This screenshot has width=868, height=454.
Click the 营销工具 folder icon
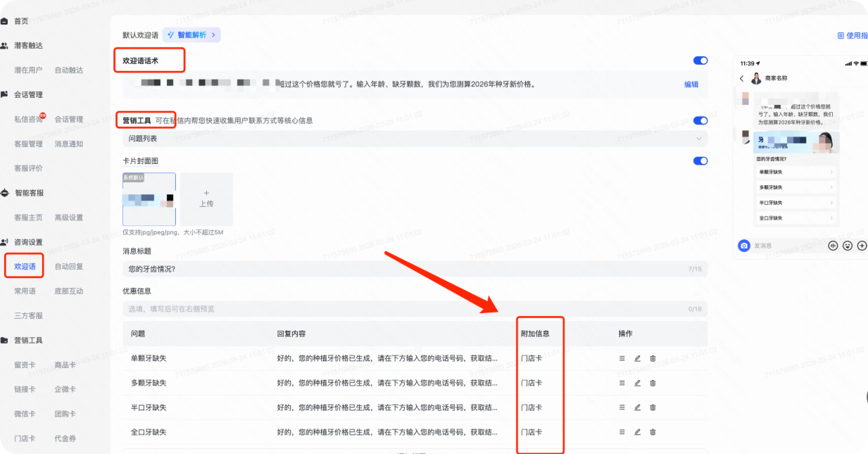tap(5, 340)
